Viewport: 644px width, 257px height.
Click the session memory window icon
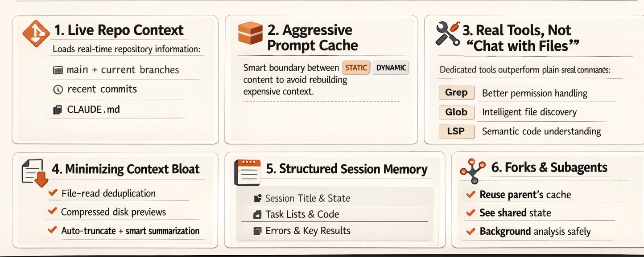click(x=247, y=173)
